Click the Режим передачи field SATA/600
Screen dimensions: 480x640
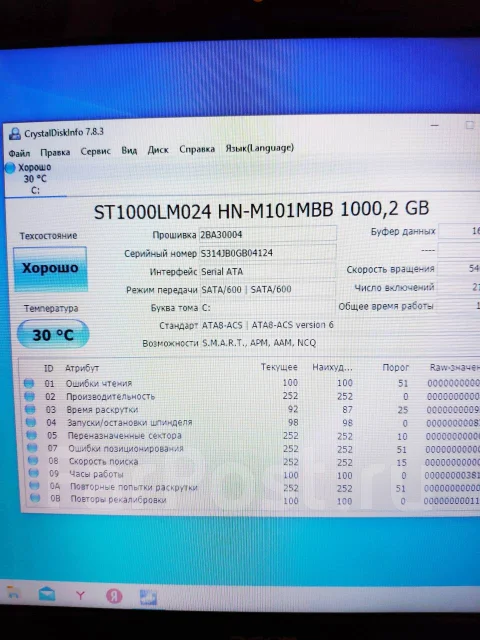268,289
